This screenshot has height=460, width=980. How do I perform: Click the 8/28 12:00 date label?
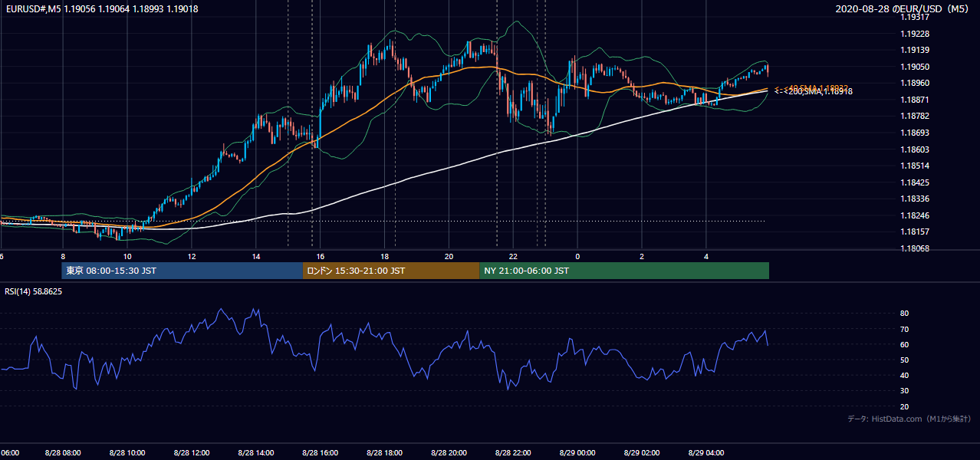[x=192, y=453]
